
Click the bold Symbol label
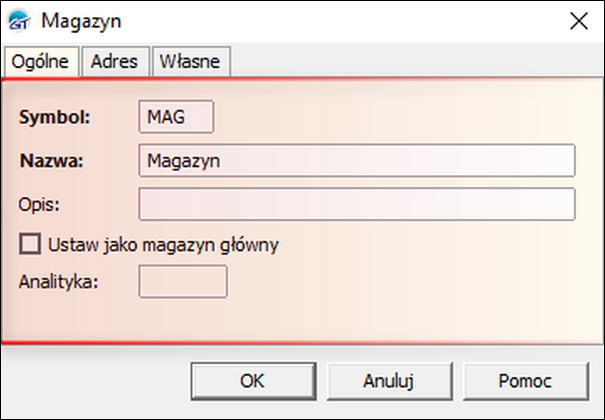[x=55, y=116]
